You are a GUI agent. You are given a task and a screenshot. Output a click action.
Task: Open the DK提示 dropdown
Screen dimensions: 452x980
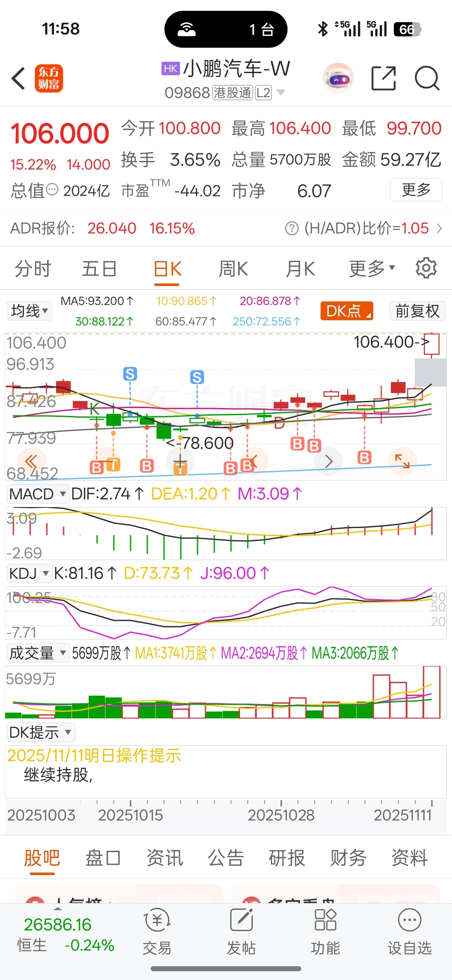(x=41, y=732)
